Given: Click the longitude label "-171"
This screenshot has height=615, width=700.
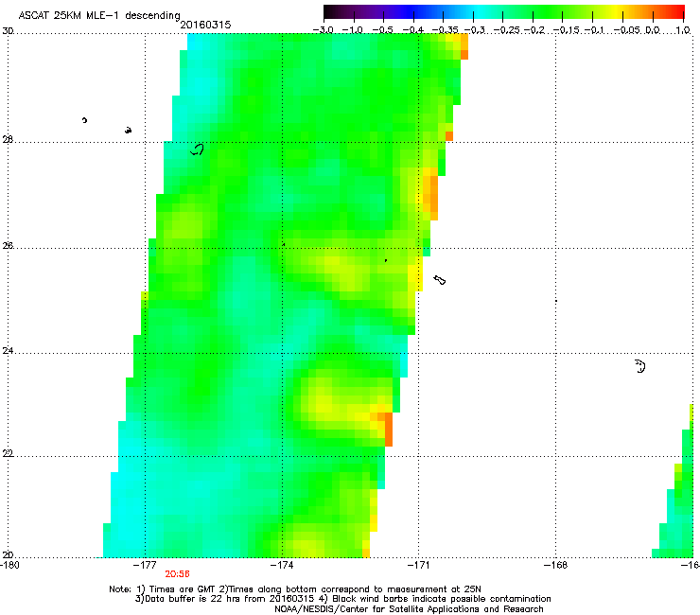Looking at the screenshot, I should [x=418, y=565].
